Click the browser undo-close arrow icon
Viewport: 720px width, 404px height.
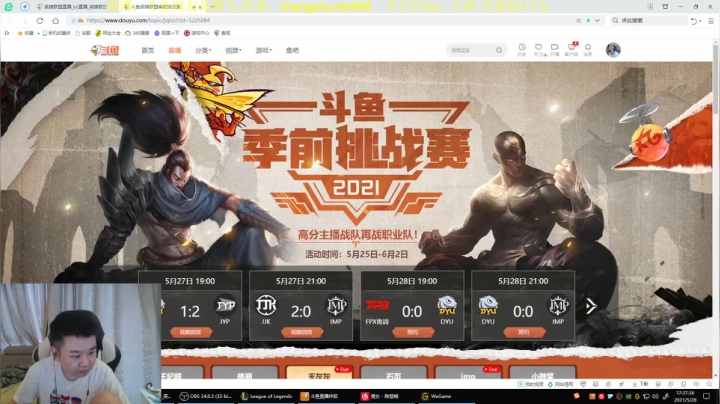pyautogui.click(x=694, y=21)
